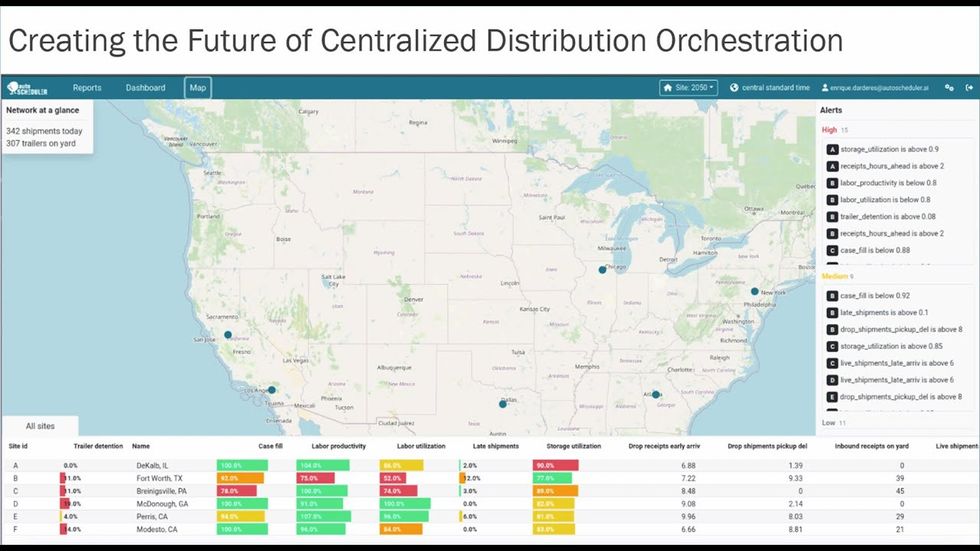The width and height of the screenshot is (980, 551).
Task: Click the 307 trailers on yard text
Action: tap(41, 143)
